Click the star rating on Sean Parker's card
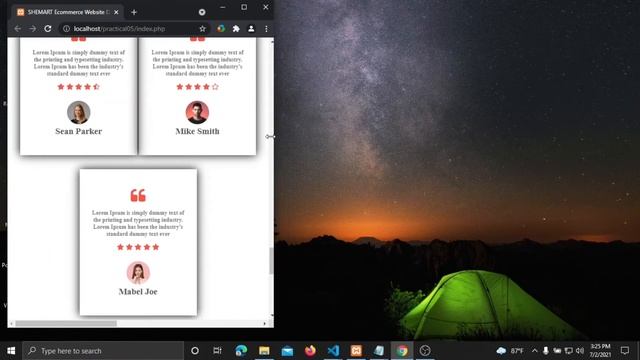Viewport: 640px width, 360px height. pos(78,87)
